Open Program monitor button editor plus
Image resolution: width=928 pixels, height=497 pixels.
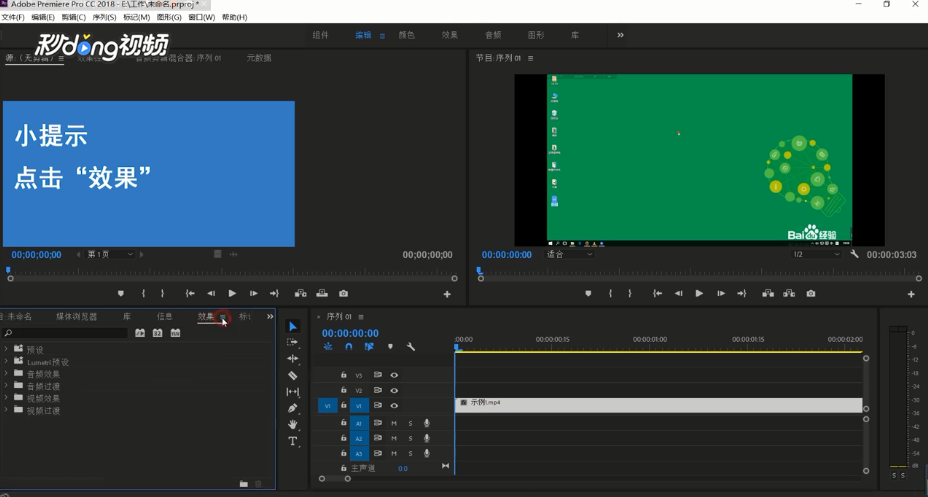[911, 294]
